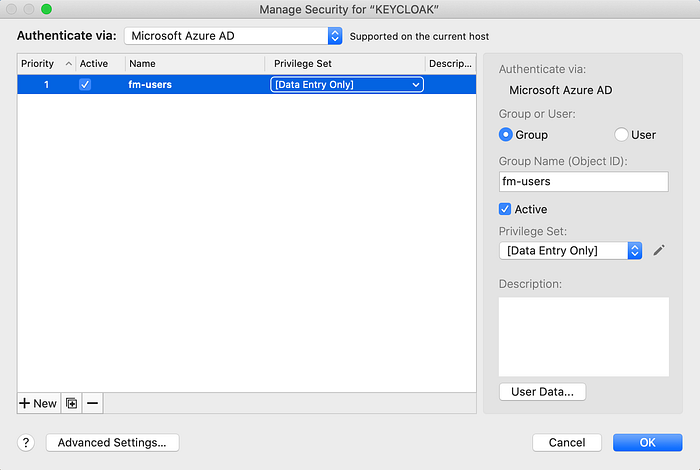Open the Authenticate via dropdown menu

[233, 36]
